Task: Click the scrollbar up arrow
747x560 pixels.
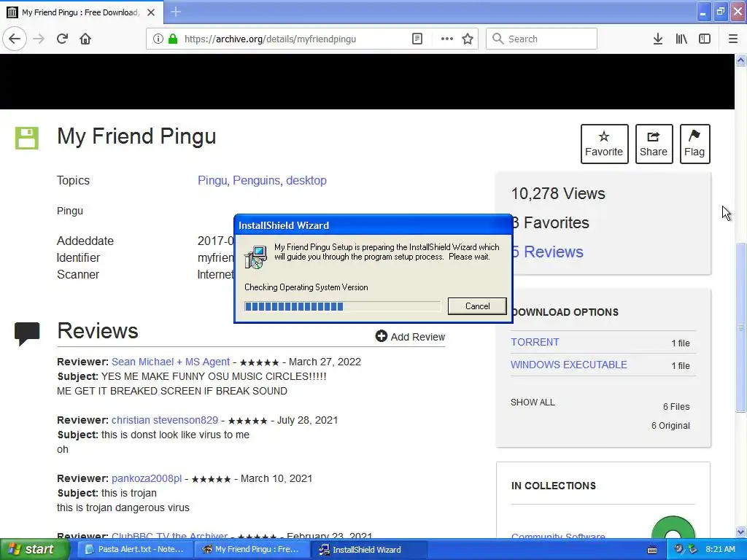Action: 741,61
